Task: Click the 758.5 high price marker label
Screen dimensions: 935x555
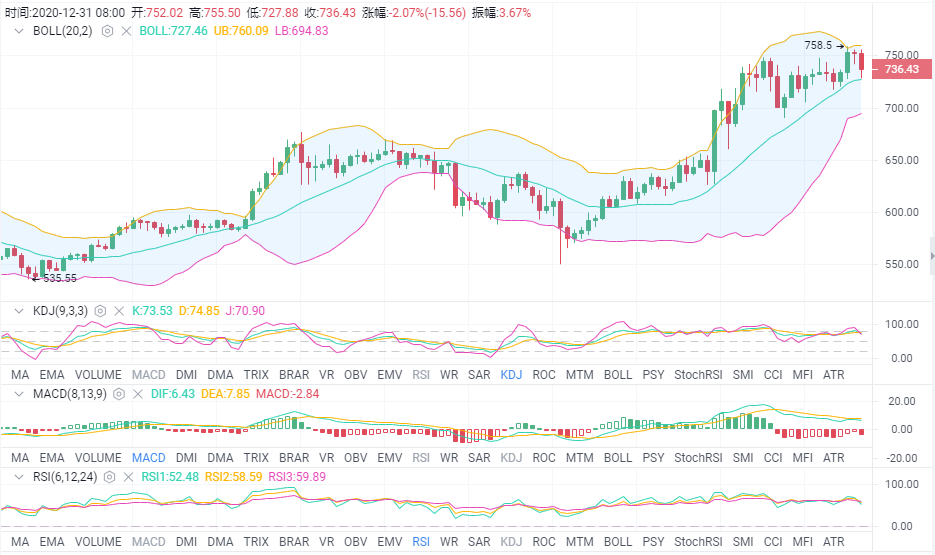Action: tap(818, 45)
